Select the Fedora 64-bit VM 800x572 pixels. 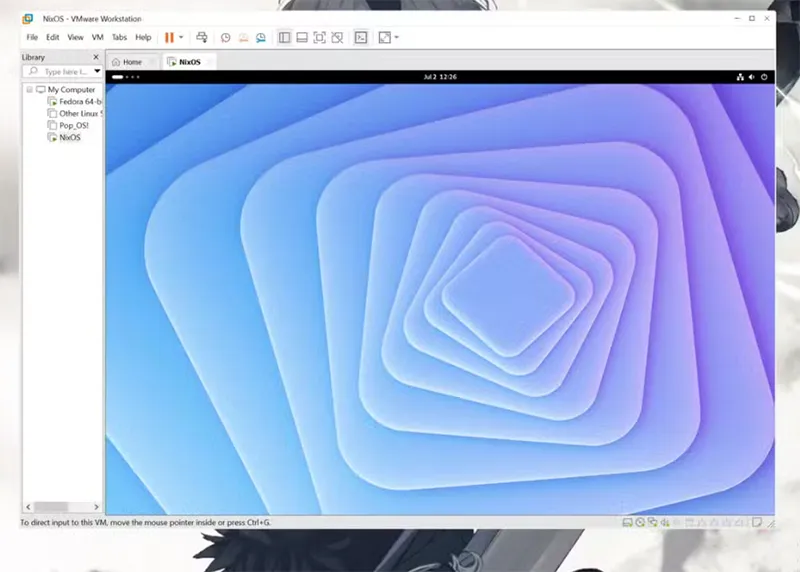coord(81,102)
